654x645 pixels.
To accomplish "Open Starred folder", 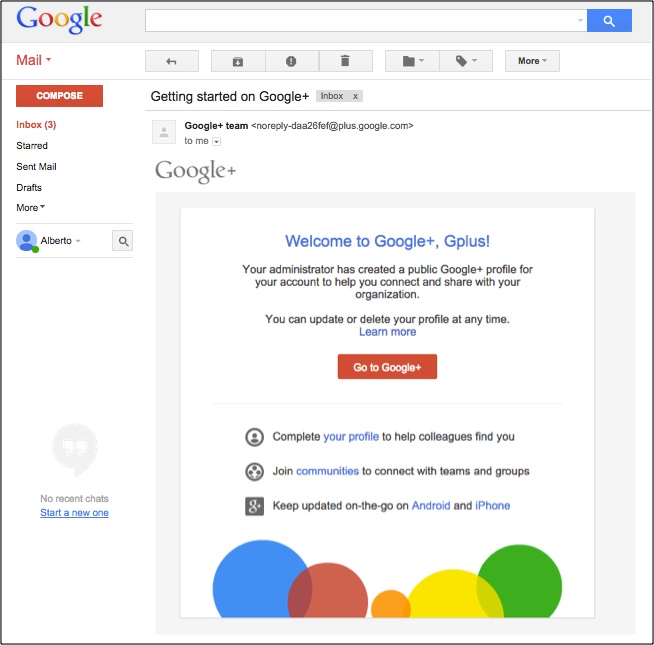I will pyautogui.click(x=32, y=146).
